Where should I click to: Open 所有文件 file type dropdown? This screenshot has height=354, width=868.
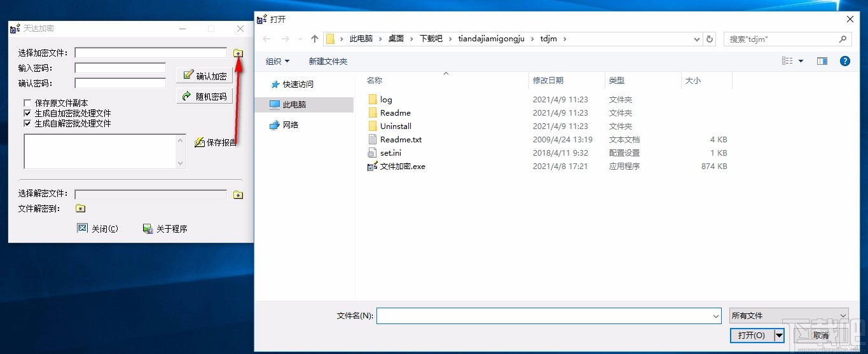789,316
